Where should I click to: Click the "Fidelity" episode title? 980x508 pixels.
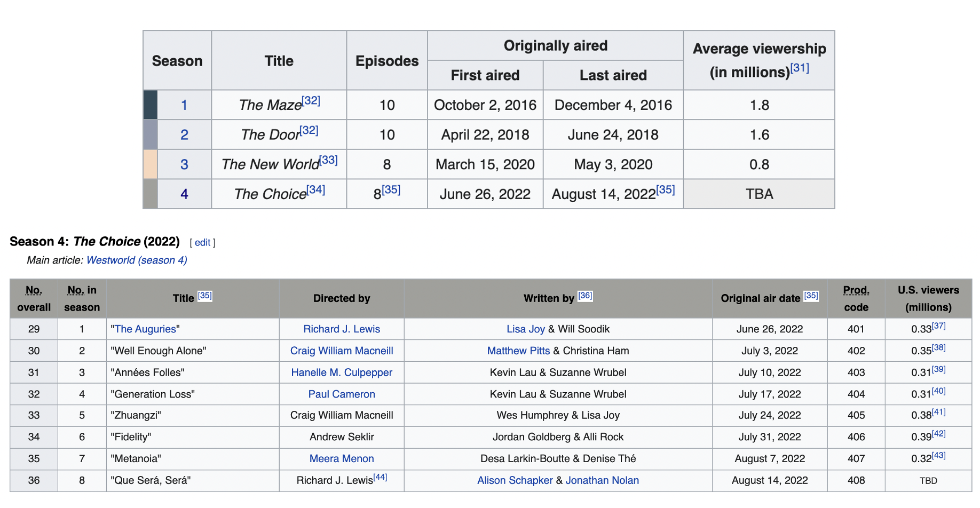point(131,437)
